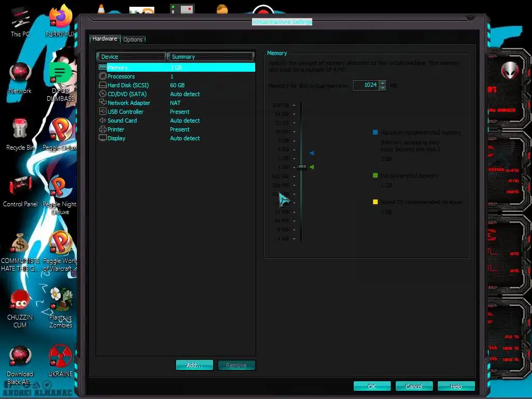532x399 pixels.
Task: Click the Cancel button
Action: click(414, 386)
